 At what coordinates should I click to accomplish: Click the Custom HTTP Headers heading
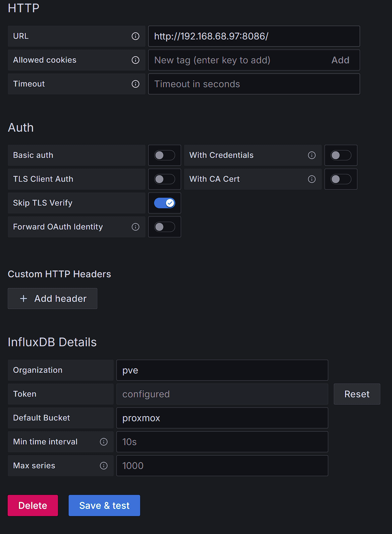[59, 274]
